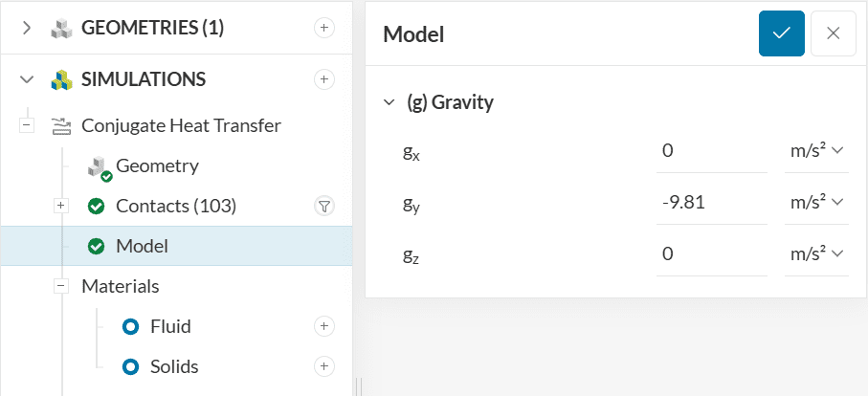Confirm Model settings with checkmark button

pyautogui.click(x=781, y=33)
